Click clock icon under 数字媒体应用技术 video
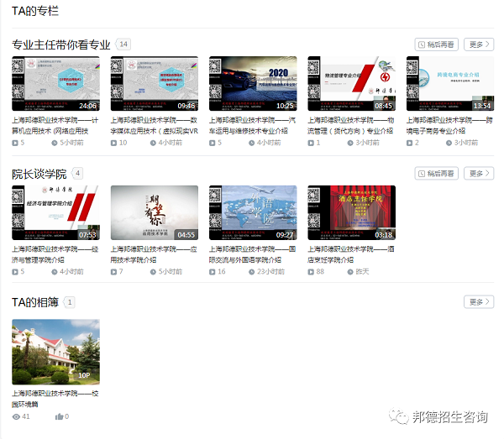Image resolution: width=504 pixels, height=439 pixels. coord(153,144)
